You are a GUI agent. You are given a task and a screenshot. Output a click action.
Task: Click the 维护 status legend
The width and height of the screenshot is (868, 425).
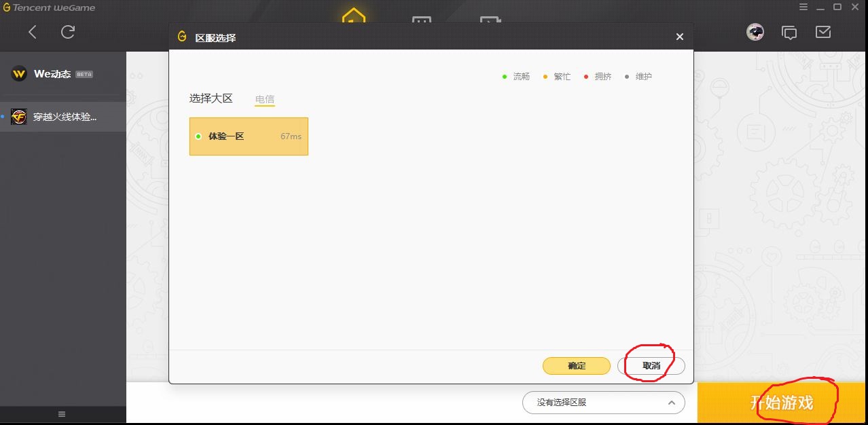[x=638, y=77]
